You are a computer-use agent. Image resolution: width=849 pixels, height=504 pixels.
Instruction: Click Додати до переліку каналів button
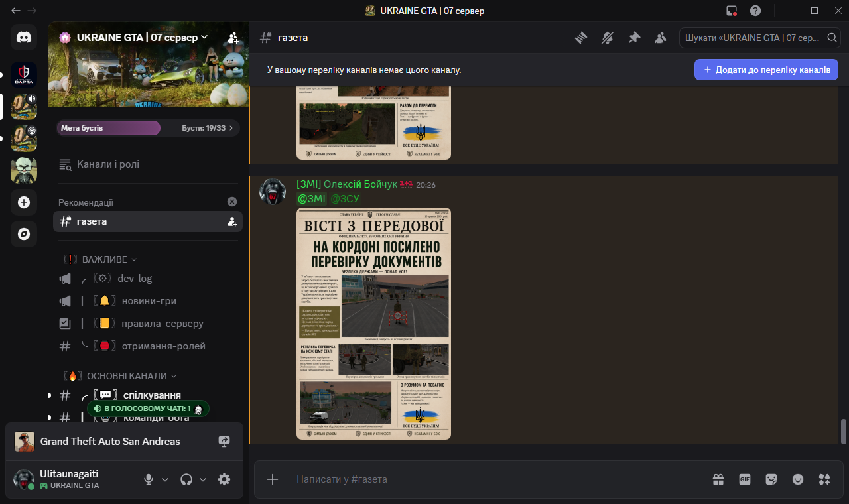766,70
